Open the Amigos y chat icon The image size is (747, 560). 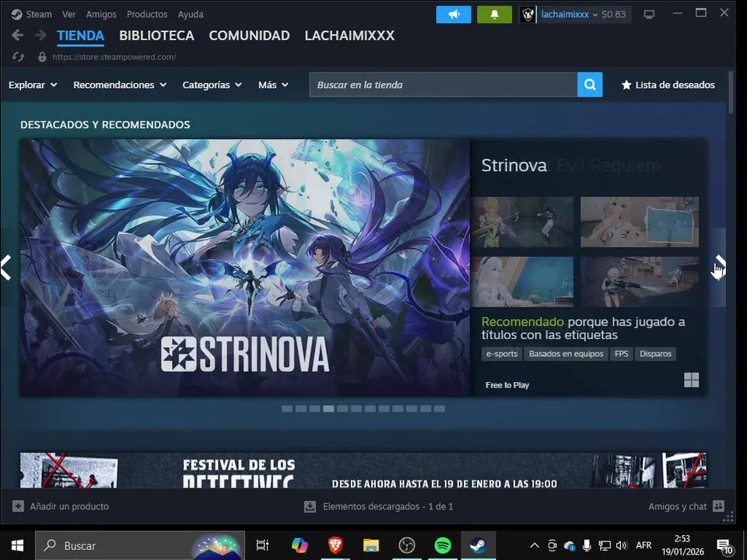[718, 506]
